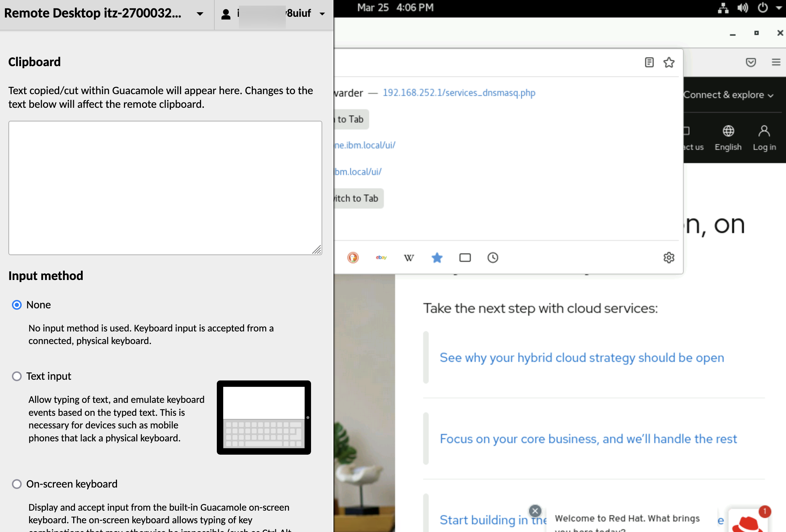The width and height of the screenshot is (786, 532).
Task: Click the power icon in top bar
Action: 763,8
